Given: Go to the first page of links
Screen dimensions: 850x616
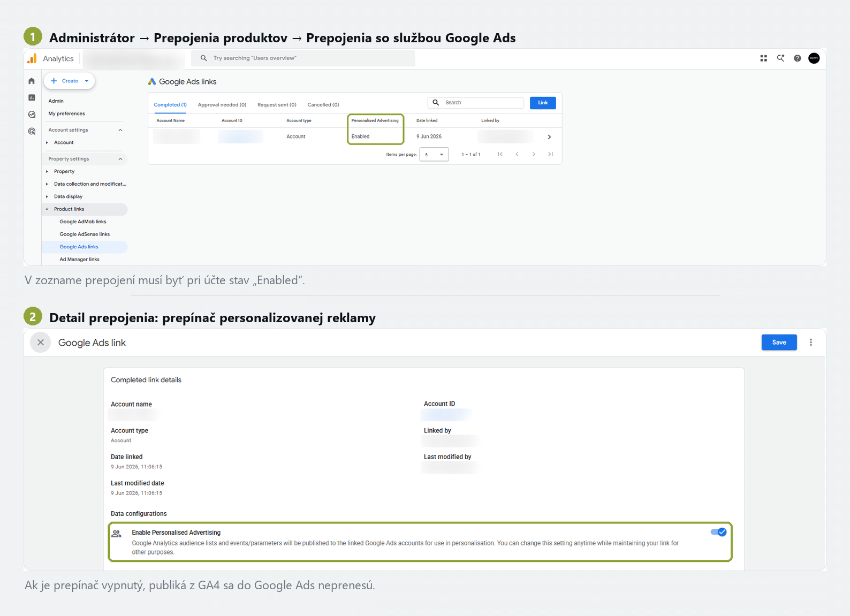Looking at the screenshot, I should click(x=500, y=154).
